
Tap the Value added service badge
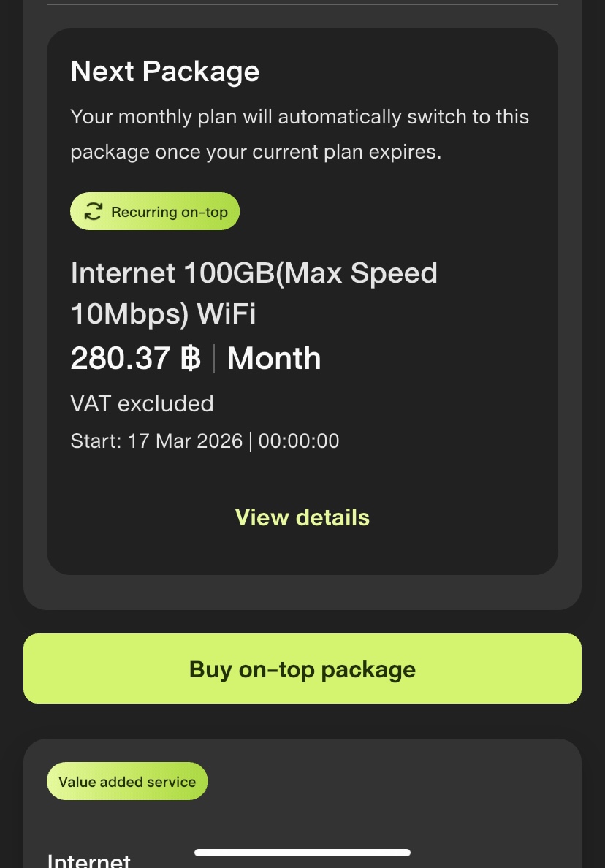(127, 782)
